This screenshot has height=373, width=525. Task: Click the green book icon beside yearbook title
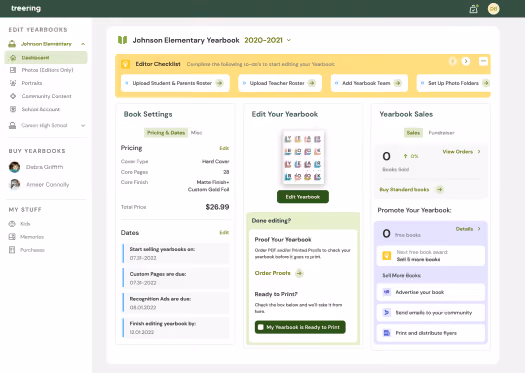123,40
